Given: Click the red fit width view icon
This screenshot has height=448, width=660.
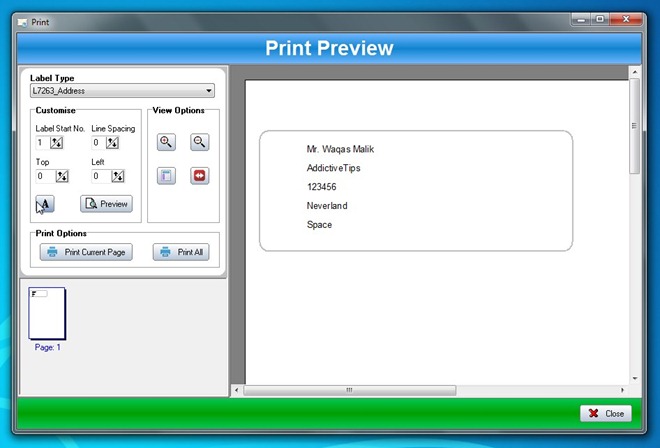Looking at the screenshot, I should (x=200, y=176).
